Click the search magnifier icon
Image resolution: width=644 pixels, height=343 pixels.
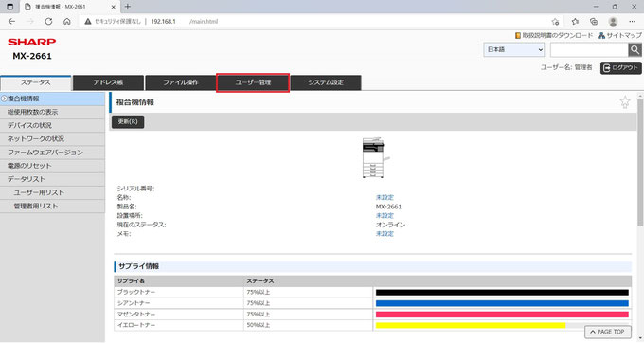[x=635, y=49]
